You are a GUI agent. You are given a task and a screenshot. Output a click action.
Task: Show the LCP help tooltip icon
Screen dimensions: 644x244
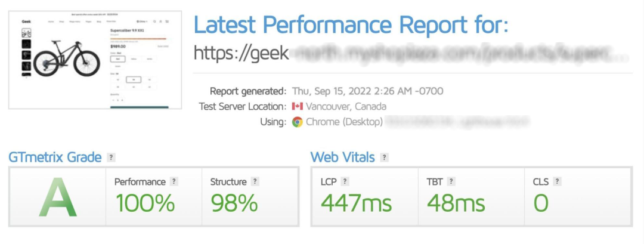point(345,181)
